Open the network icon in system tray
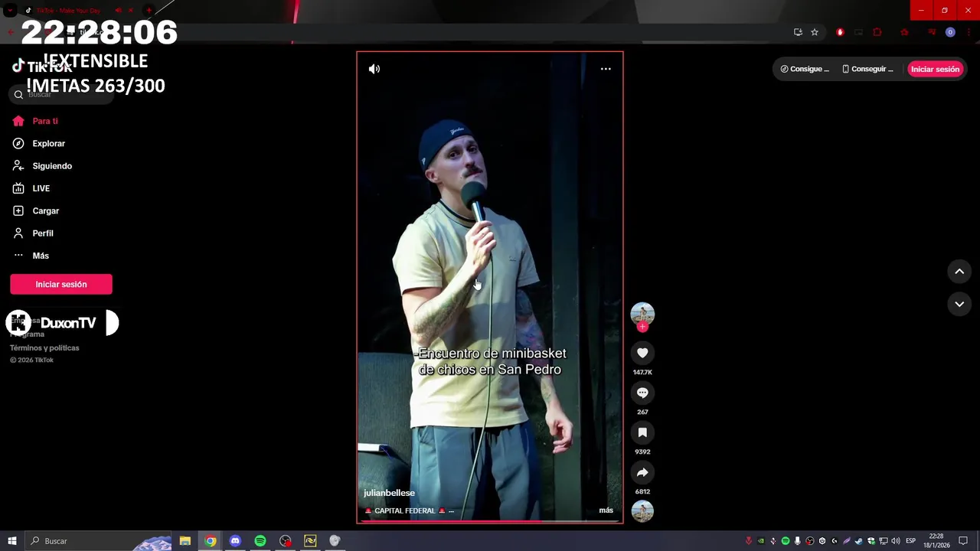Viewport: 980px width, 551px height. pos(884,541)
